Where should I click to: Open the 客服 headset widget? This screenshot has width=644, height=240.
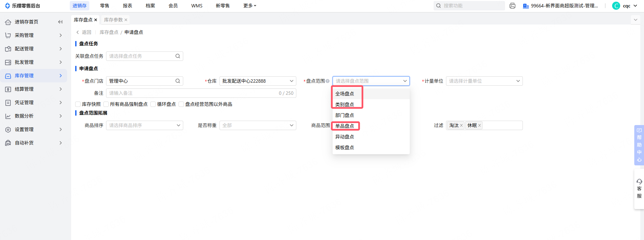click(639, 189)
